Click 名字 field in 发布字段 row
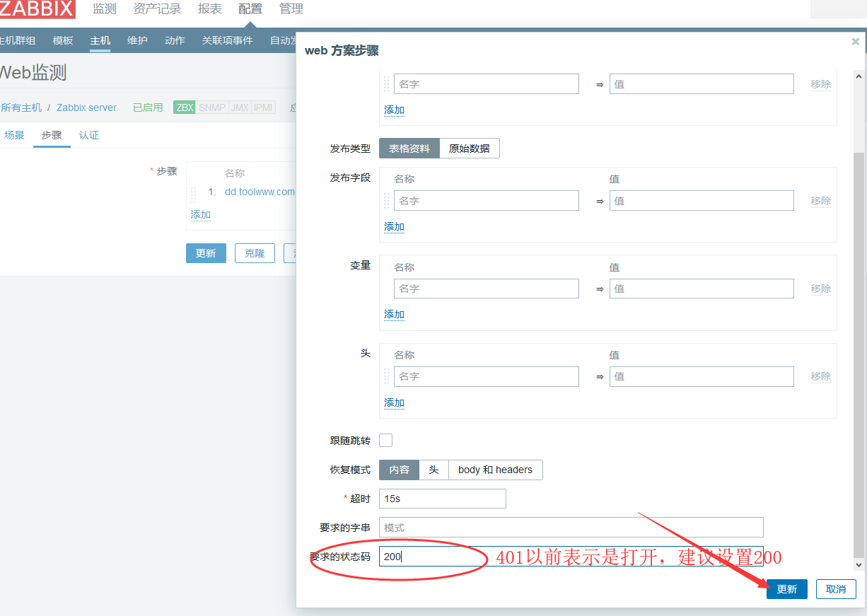 point(487,201)
